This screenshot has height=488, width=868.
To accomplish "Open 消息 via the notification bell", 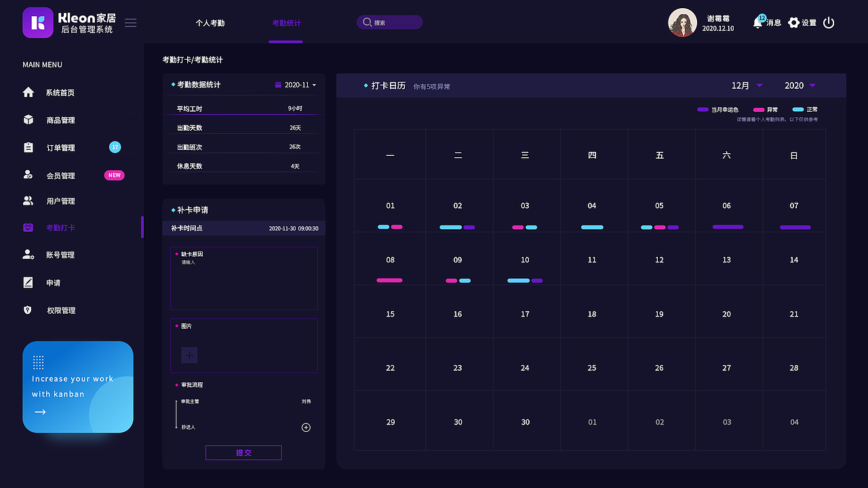I will [x=757, y=22].
